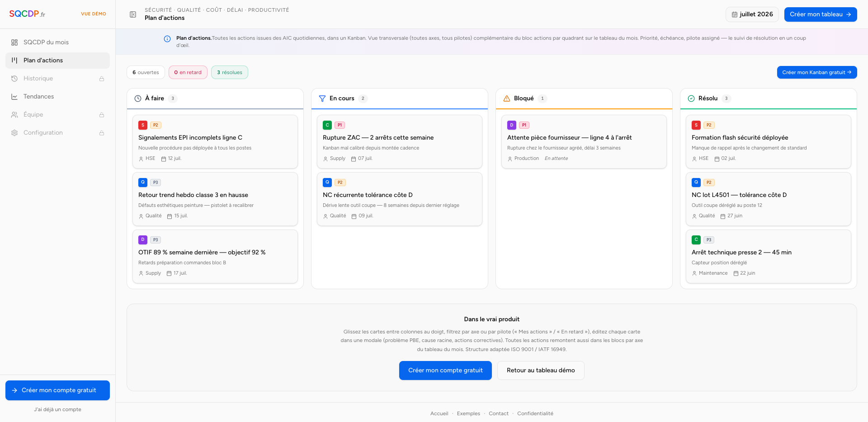Click the clock icon in À faire header
This screenshot has height=422, width=868.
click(x=138, y=98)
